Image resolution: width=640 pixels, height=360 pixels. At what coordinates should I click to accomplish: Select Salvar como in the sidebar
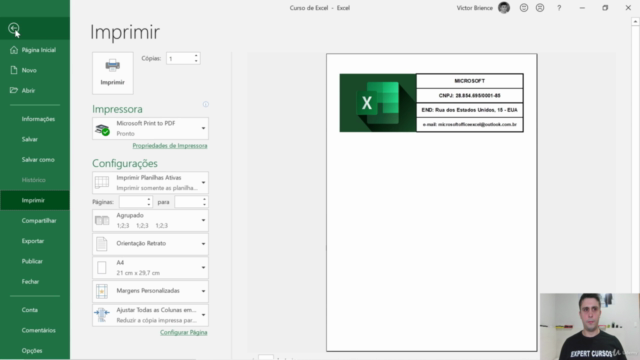pos(35,160)
